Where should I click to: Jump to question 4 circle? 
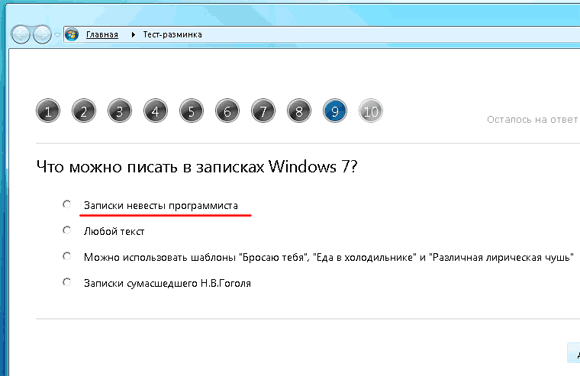pos(155,111)
